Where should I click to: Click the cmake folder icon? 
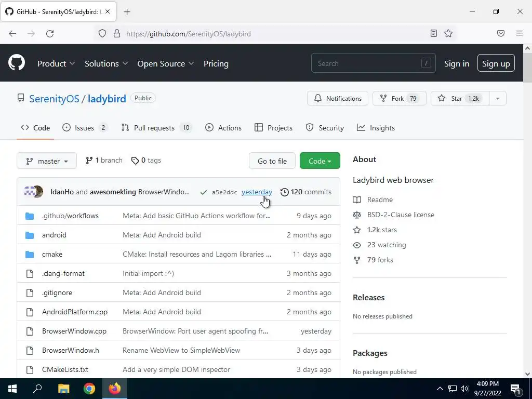(x=30, y=254)
